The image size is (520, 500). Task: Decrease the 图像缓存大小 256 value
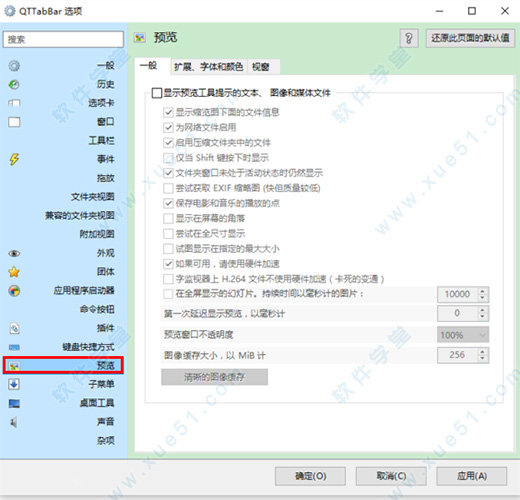click(x=482, y=359)
